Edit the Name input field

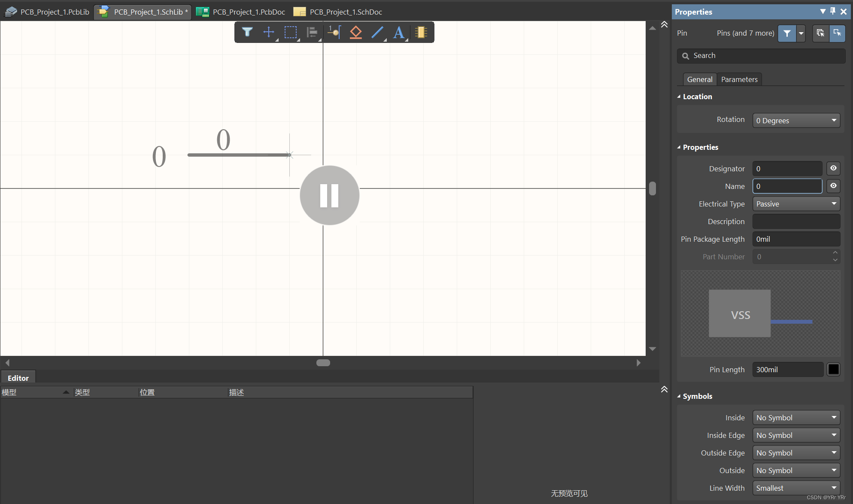coord(787,186)
